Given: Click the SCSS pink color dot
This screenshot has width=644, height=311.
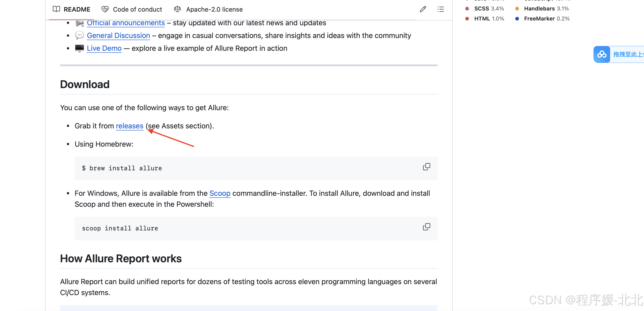Looking at the screenshot, I should click(x=467, y=9).
